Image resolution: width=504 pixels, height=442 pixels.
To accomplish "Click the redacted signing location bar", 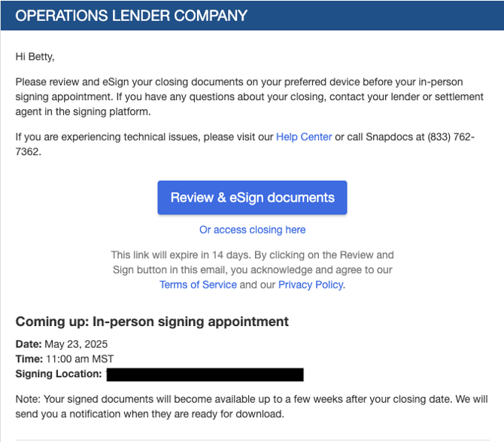I will [205, 374].
